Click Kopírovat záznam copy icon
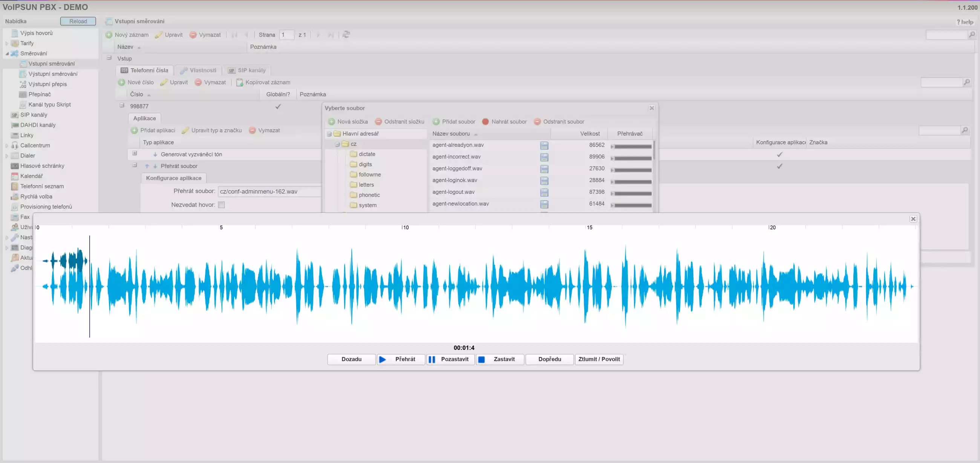Screen dimensions: 980x463 point(240,82)
